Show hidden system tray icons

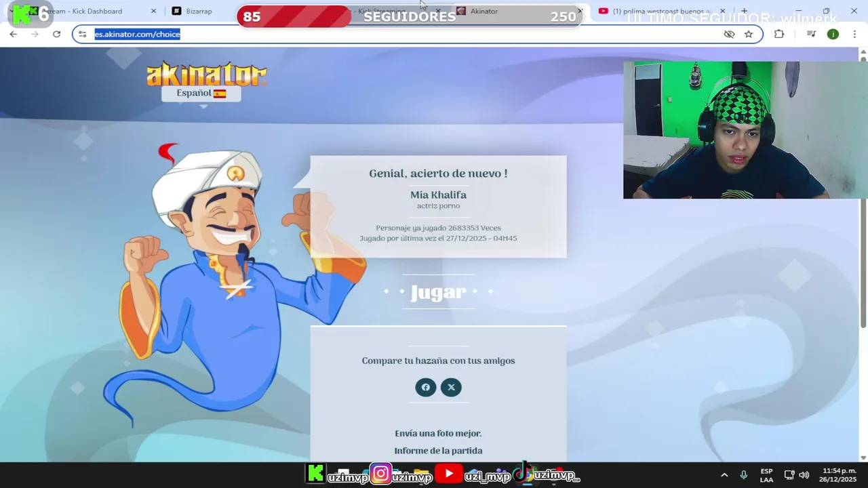pyautogui.click(x=724, y=475)
